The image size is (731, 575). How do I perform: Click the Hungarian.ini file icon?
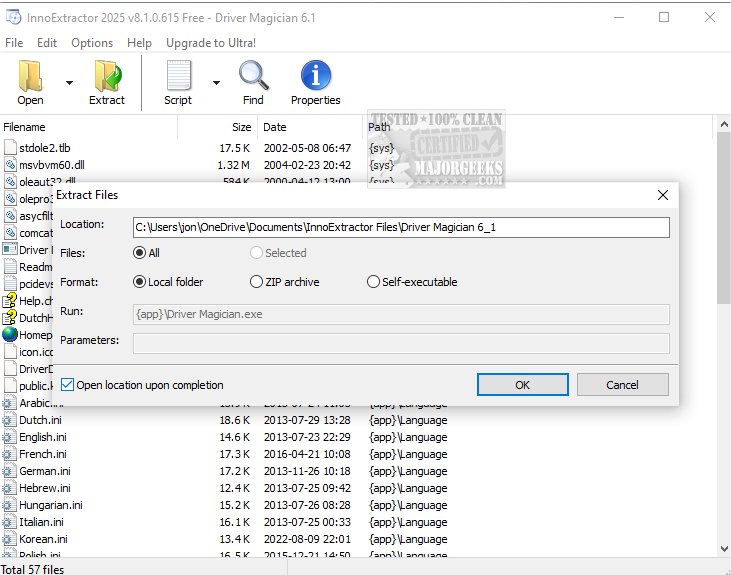[x=8, y=505]
